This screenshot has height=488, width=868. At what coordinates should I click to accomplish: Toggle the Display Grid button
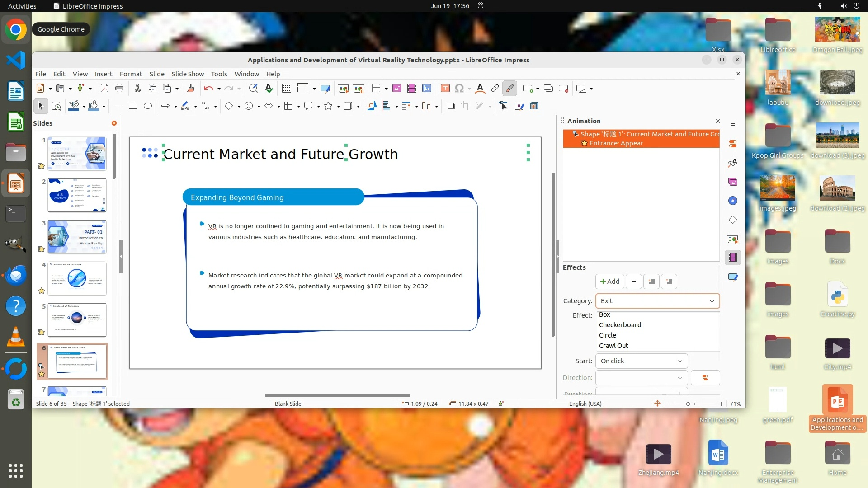point(286,89)
